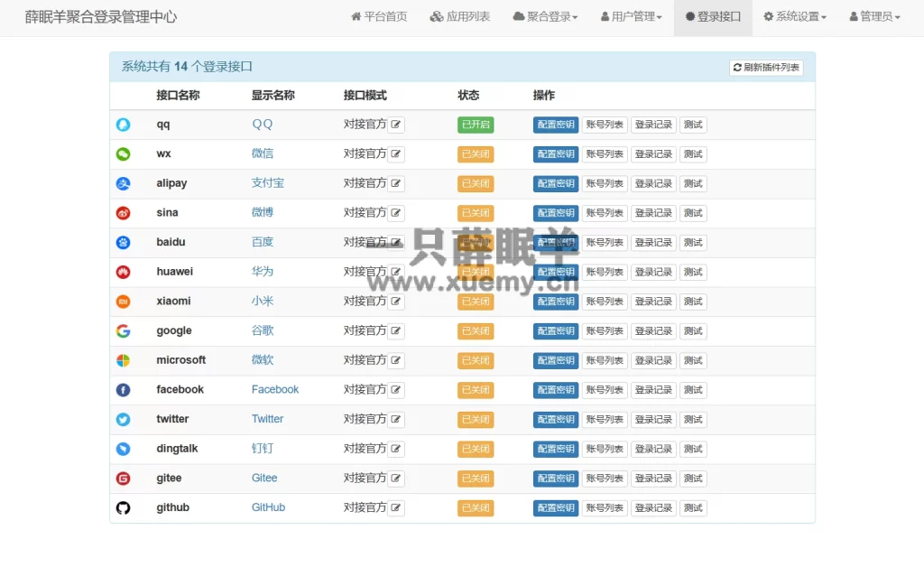Click the 刷新插件列表 button
The image size is (924, 567).
[x=766, y=67]
